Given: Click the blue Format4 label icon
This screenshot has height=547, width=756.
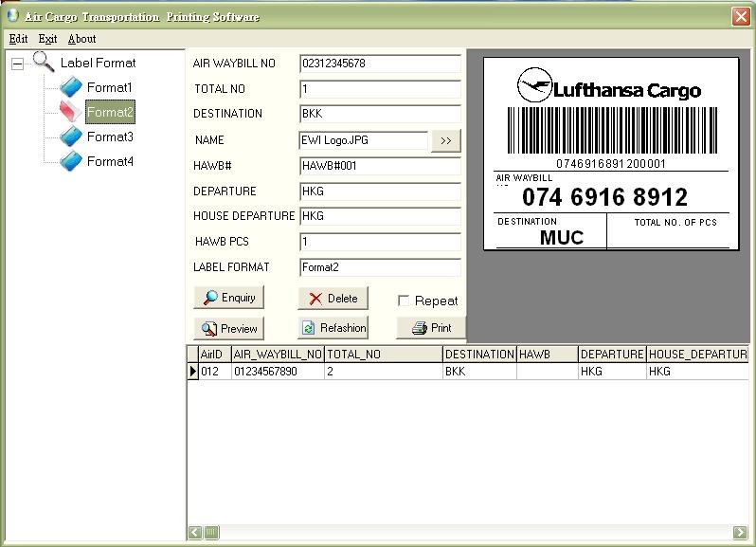Looking at the screenshot, I should pos(71,160).
